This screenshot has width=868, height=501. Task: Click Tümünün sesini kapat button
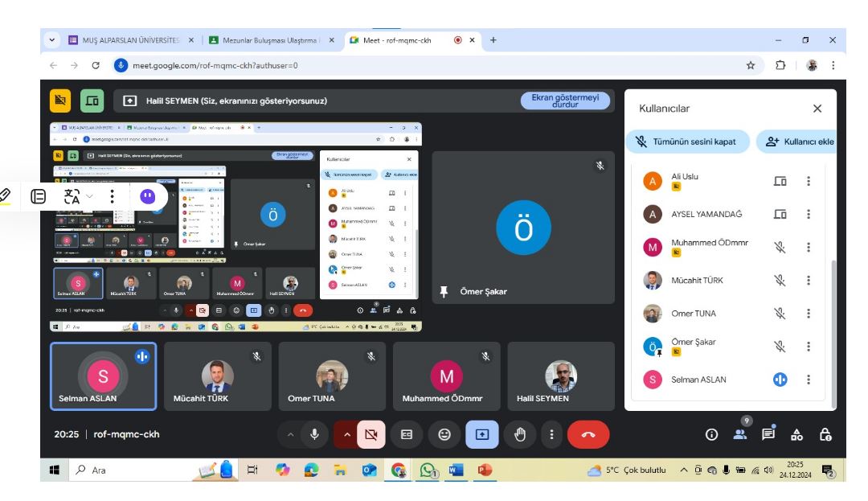click(688, 142)
